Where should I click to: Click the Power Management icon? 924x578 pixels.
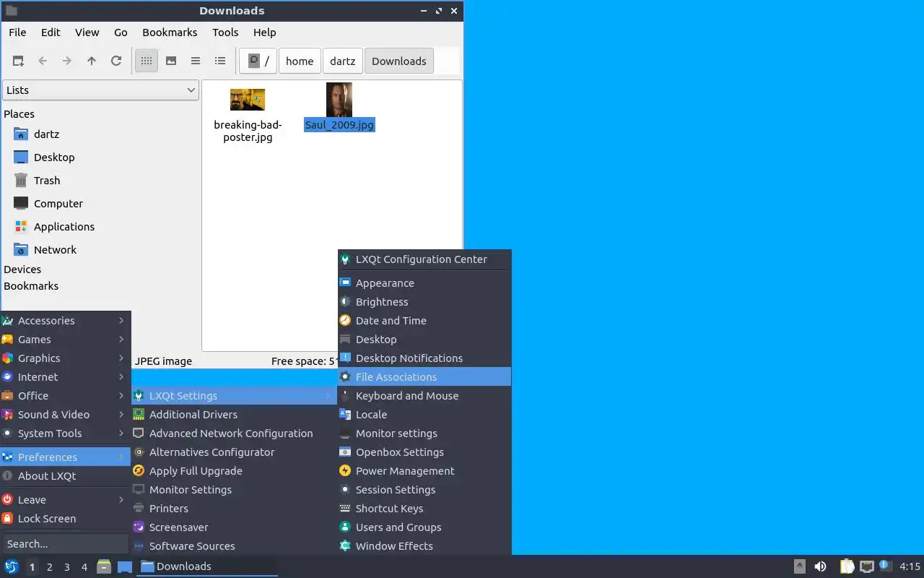click(345, 471)
